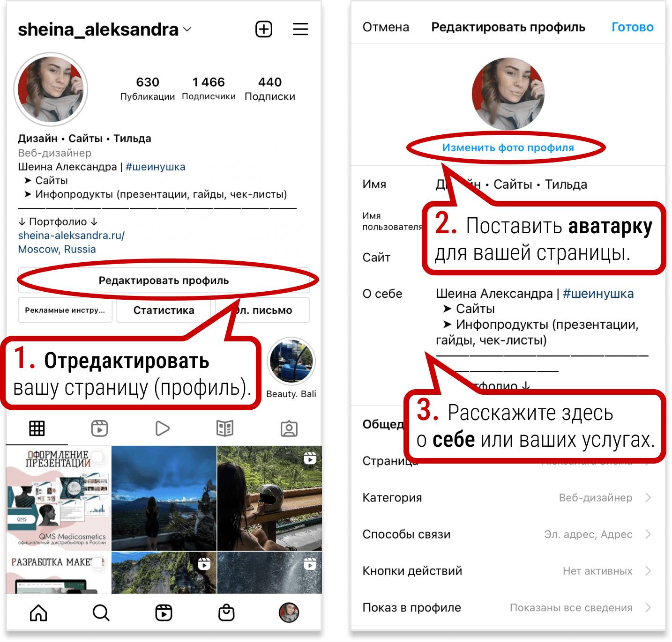672x642 pixels.
Task: Tap the Изменить фото профиля link
Action: [x=508, y=148]
